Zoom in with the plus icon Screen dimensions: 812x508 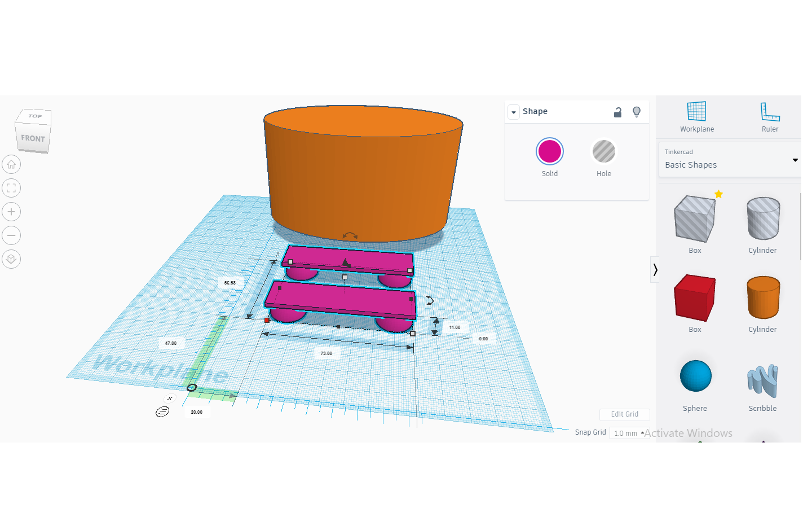pyautogui.click(x=11, y=212)
